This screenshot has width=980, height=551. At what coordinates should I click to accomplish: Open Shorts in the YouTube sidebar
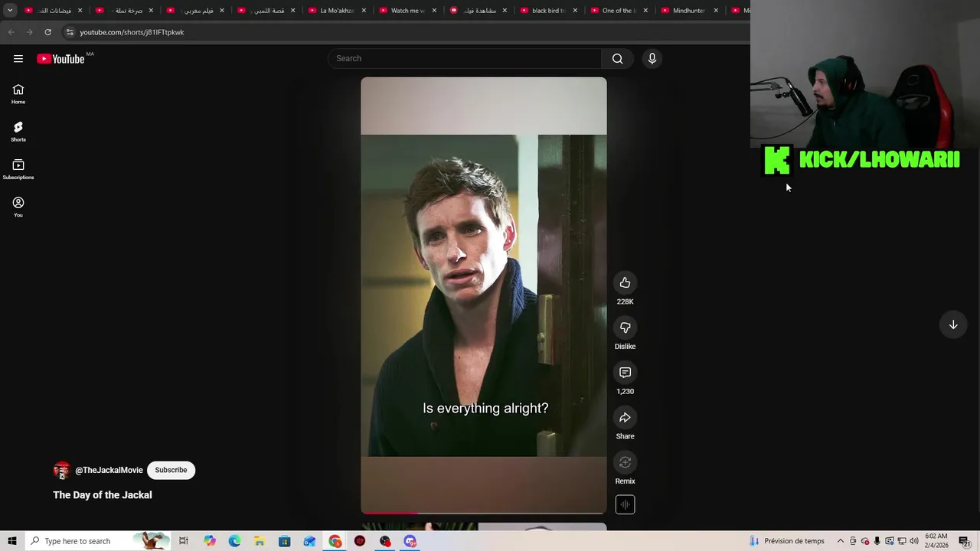(x=18, y=132)
